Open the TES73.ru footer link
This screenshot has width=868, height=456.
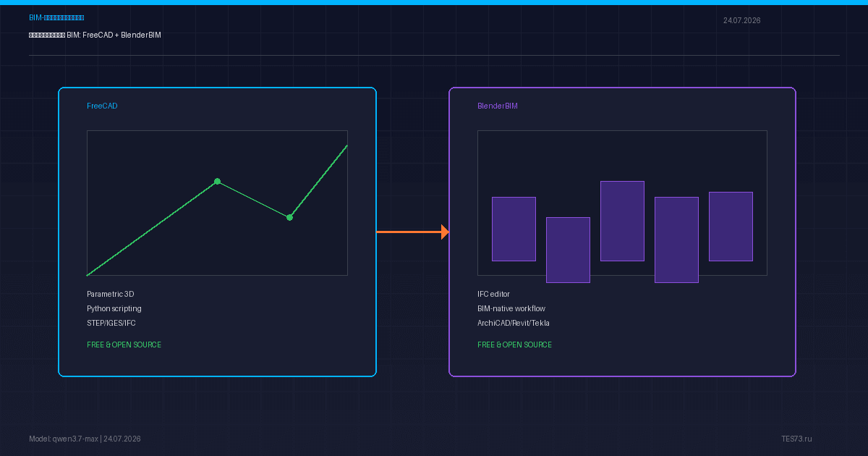point(796,439)
